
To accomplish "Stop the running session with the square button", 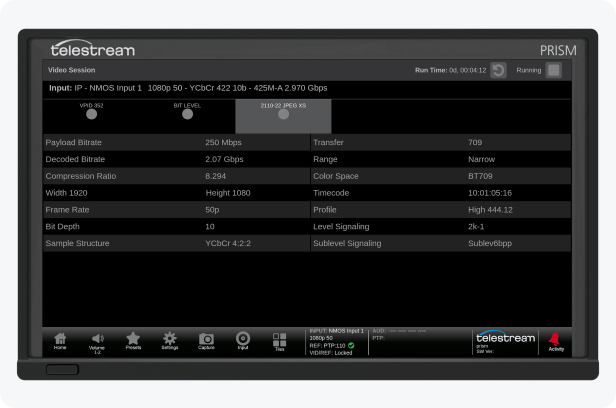I will coord(554,70).
